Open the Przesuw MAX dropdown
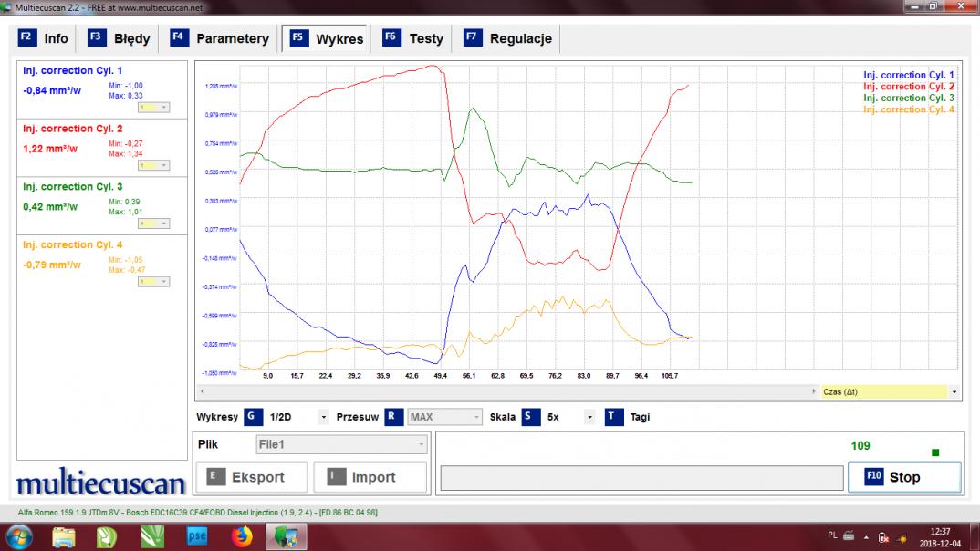Viewport: 980px width, 551px height. 445,417
